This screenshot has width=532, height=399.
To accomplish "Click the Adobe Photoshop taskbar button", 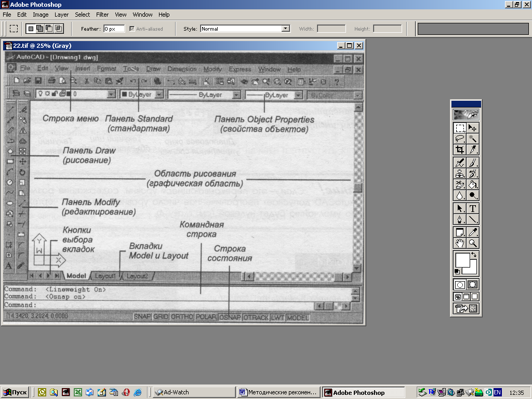I will 363,392.
